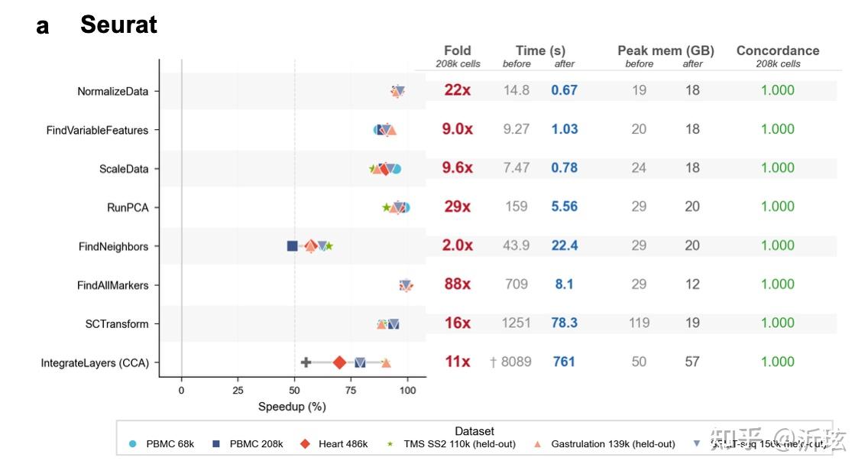Click the Peak mem (GB) column header

point(666,50)
